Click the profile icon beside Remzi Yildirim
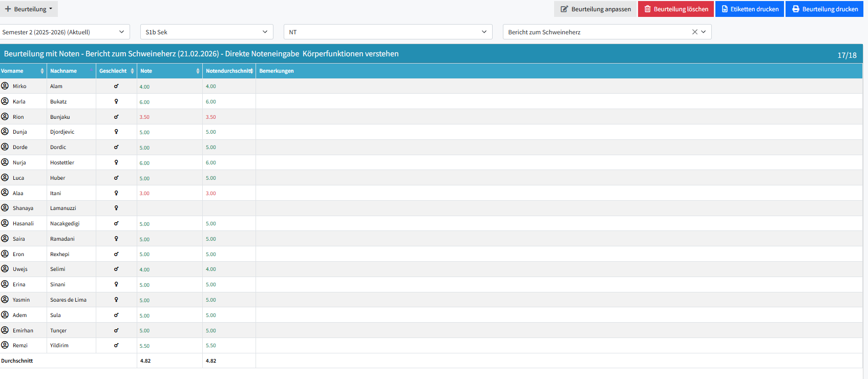This screenshot has height=379, width=868. pyautogui.click(x=5, y=345)
